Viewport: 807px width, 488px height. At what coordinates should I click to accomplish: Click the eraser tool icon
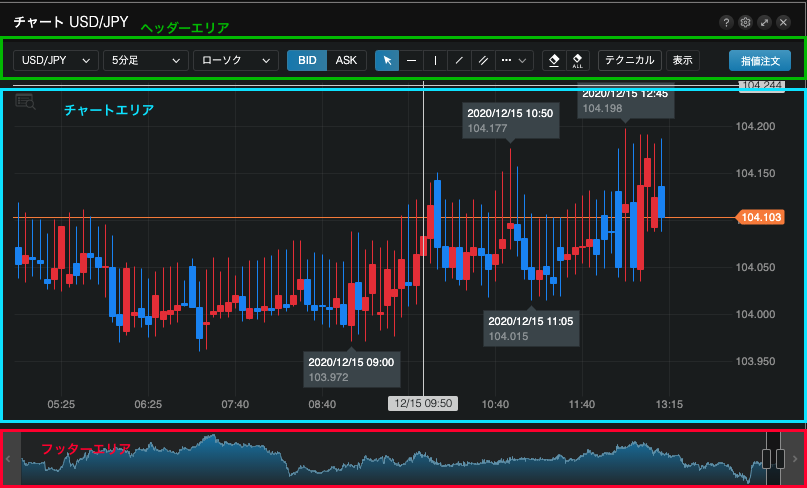point(555,60)
